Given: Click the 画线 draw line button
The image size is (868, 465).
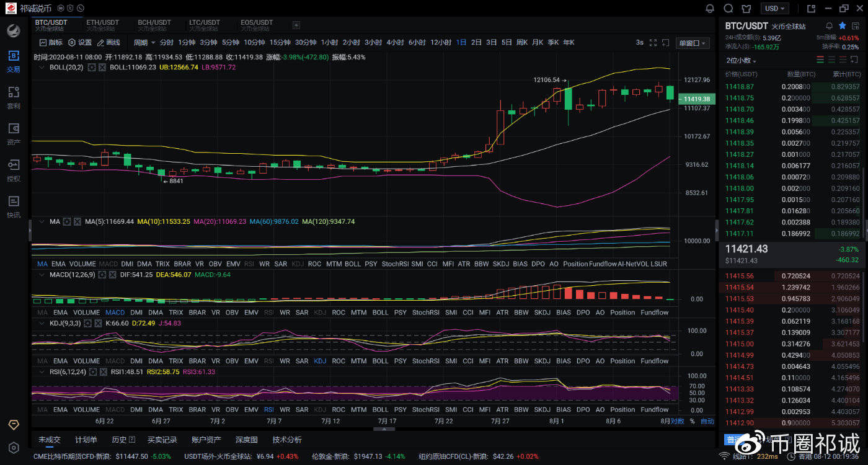Looking at the screenshot, I should 109,43.
